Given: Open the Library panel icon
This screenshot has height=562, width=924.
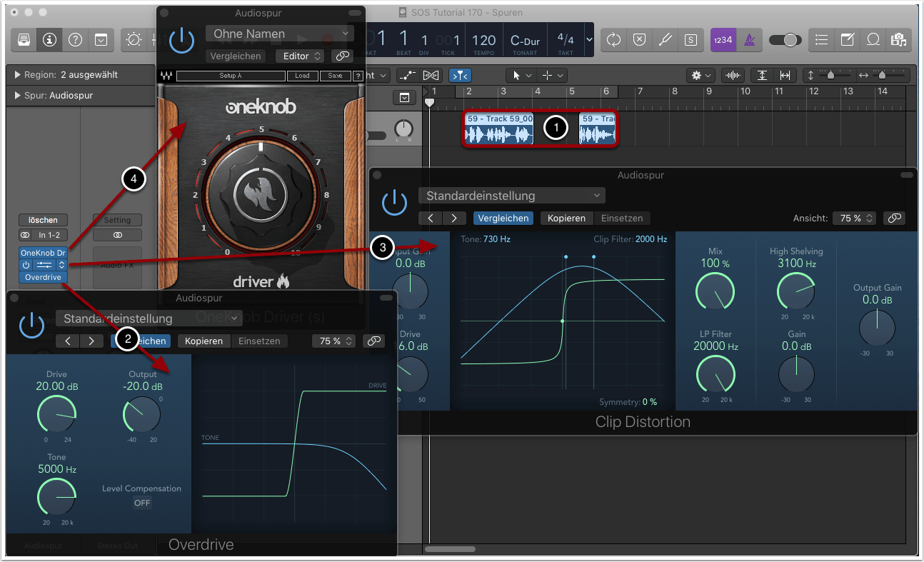Looking at the screenshot, I should [x=24, y=40].
